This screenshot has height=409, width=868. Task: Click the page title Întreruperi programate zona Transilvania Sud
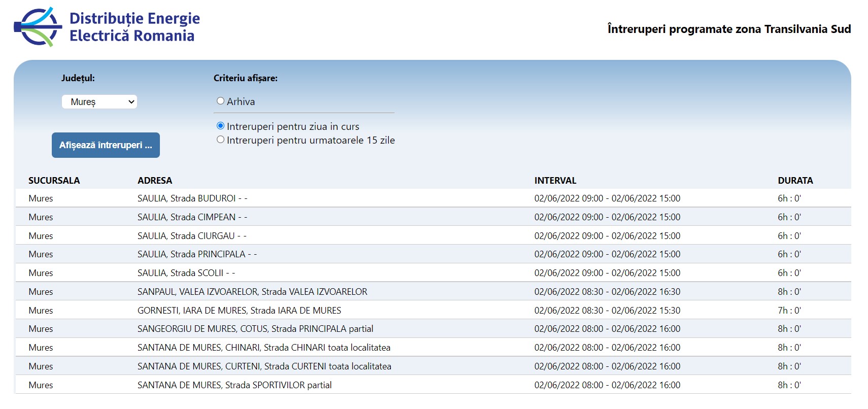click(x=729, y=29)
